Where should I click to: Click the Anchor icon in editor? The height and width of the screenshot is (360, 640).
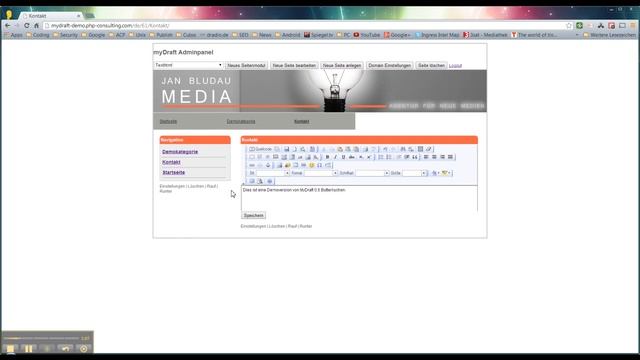point(268,165)
